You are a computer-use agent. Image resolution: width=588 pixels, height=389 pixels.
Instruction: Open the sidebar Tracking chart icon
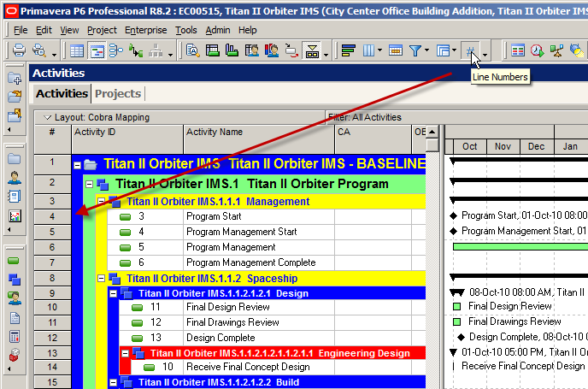pos(15,215)
